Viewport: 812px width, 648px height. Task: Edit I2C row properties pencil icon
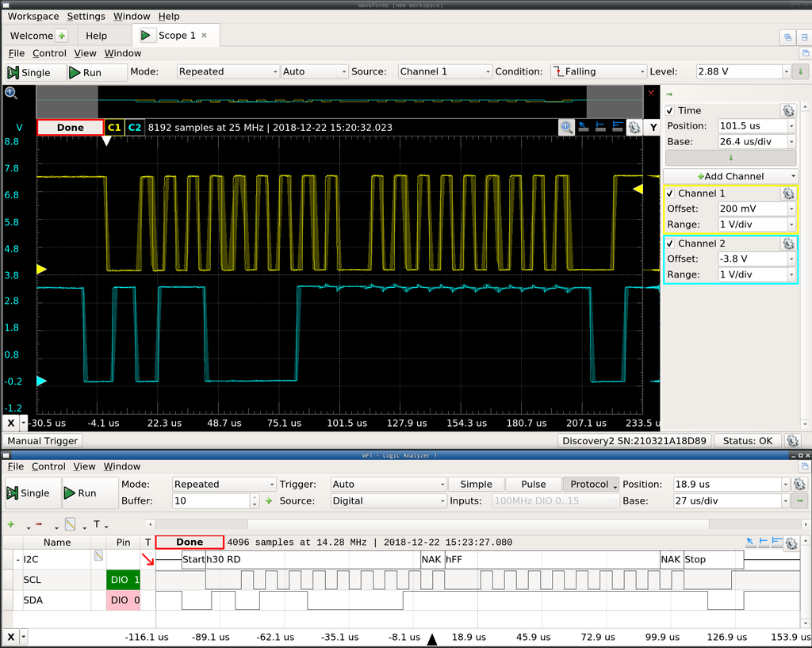[x=98, y=556]
